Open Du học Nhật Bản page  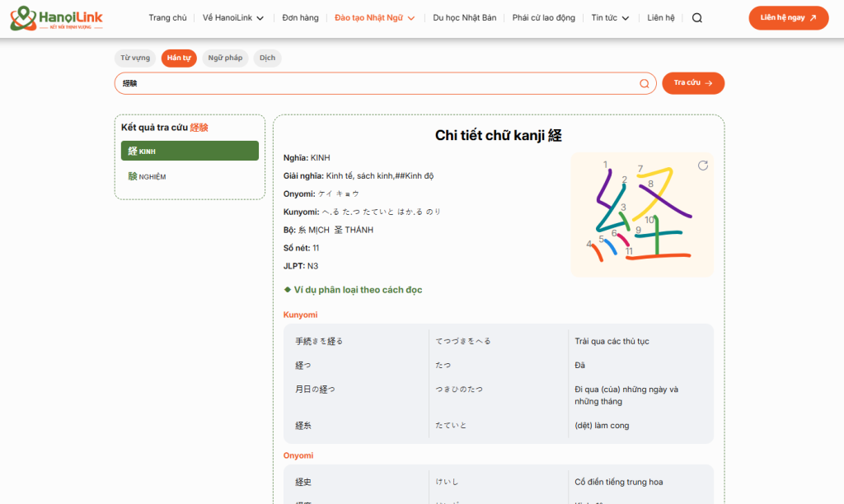pyautogui.click(x=465, y=18)
